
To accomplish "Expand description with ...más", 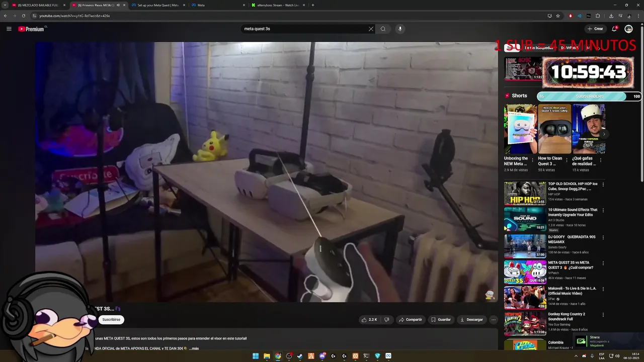I will coord(193,348).
